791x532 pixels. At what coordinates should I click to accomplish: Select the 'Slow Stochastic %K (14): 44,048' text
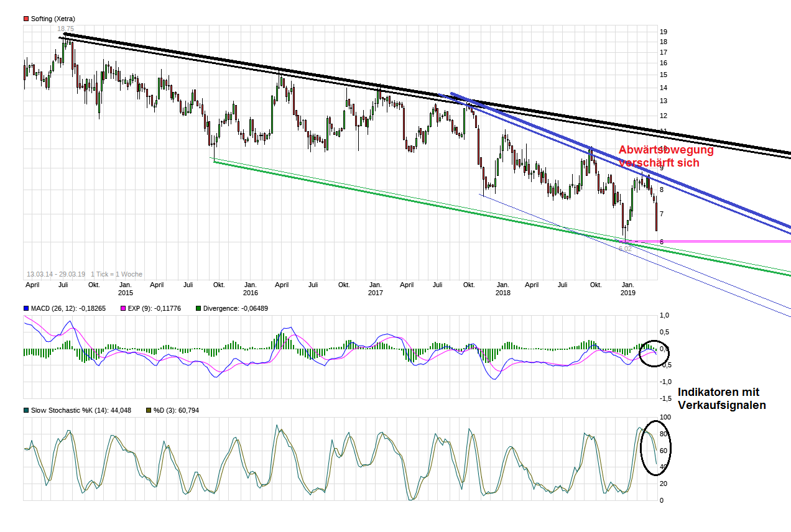coord(81,410)
